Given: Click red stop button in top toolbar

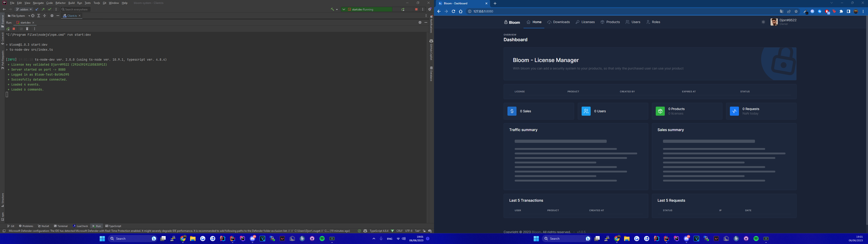Looking at the screenshot, I should [x=416, y=10].
